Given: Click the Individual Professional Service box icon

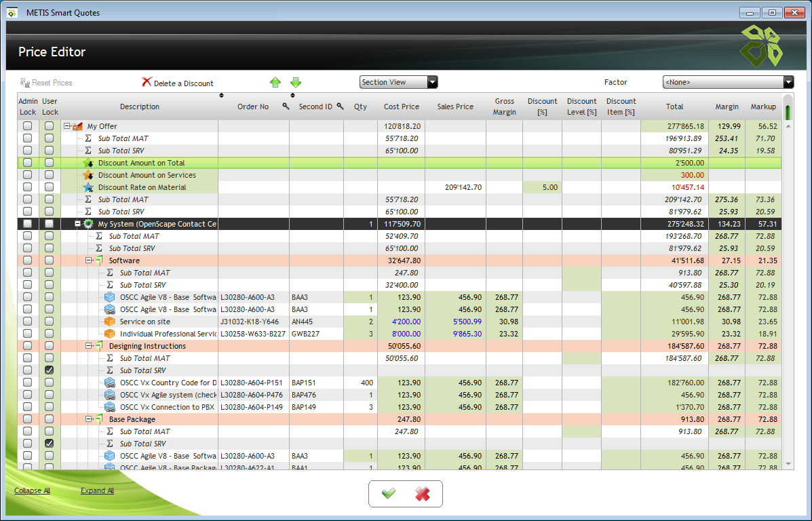Looking at the screenshot, I should 110,334.
